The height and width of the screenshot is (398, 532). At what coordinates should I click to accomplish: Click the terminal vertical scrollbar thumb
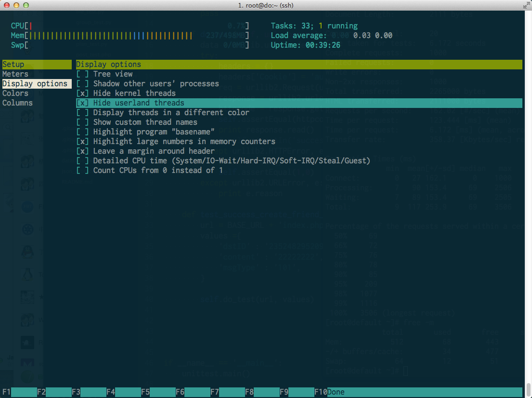click(x=529, y=389)
